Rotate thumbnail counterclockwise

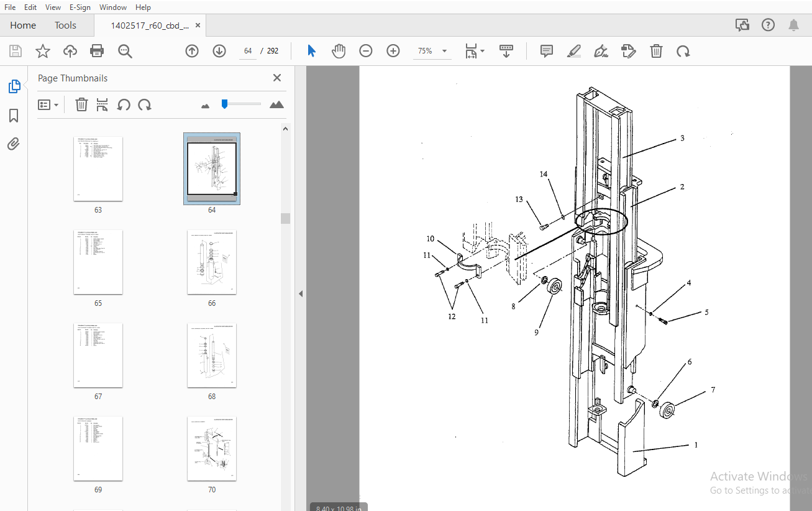tap(124, 104)
